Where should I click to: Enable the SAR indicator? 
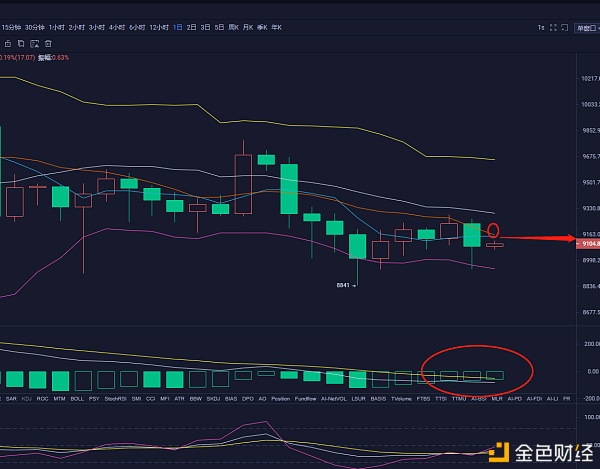(x=11, y=399)
